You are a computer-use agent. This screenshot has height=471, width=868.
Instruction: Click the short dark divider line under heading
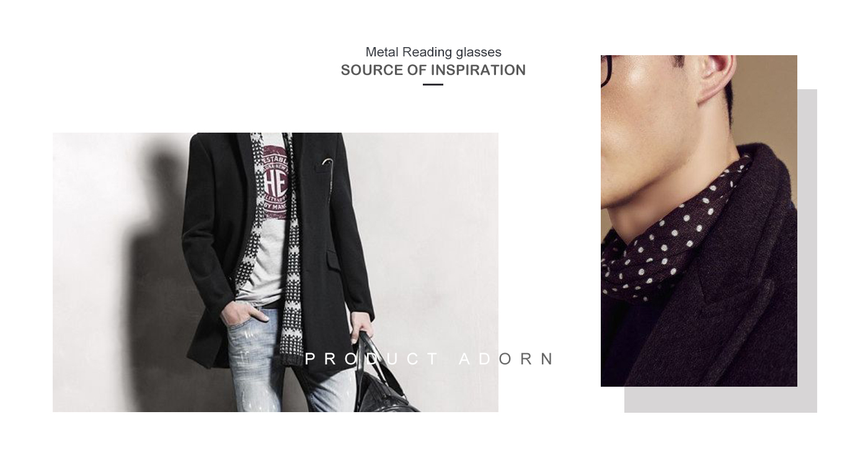[433, 84]
